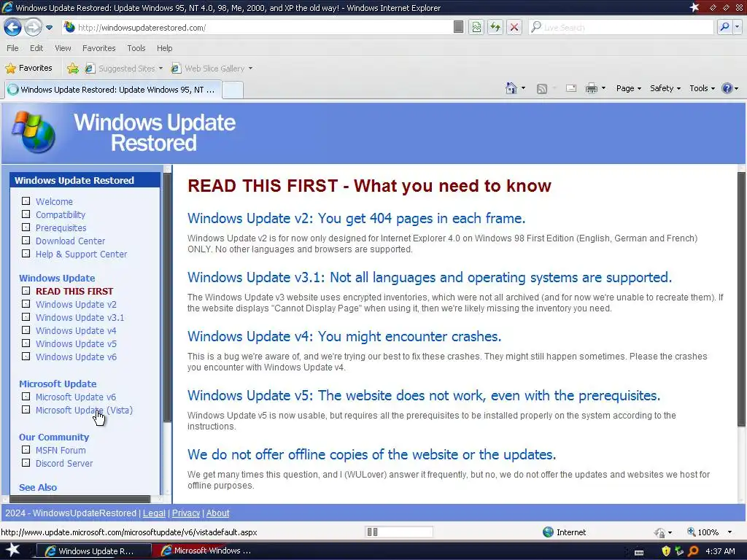Open the Windows Update v3.1 link
This screenshot has width=747, height=560.
click(x=80, y=317)
